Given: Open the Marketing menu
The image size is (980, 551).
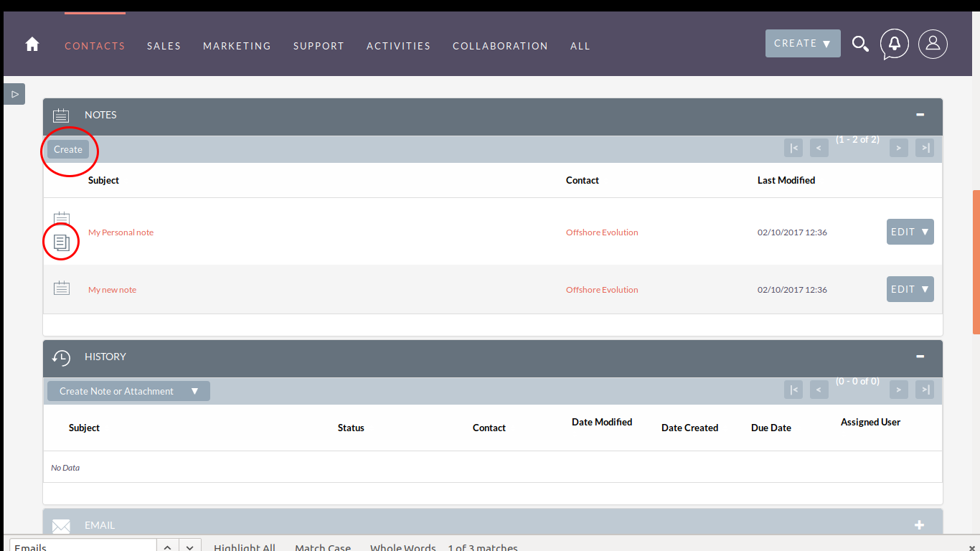Looking at the screenshot, I should (237, 46).
